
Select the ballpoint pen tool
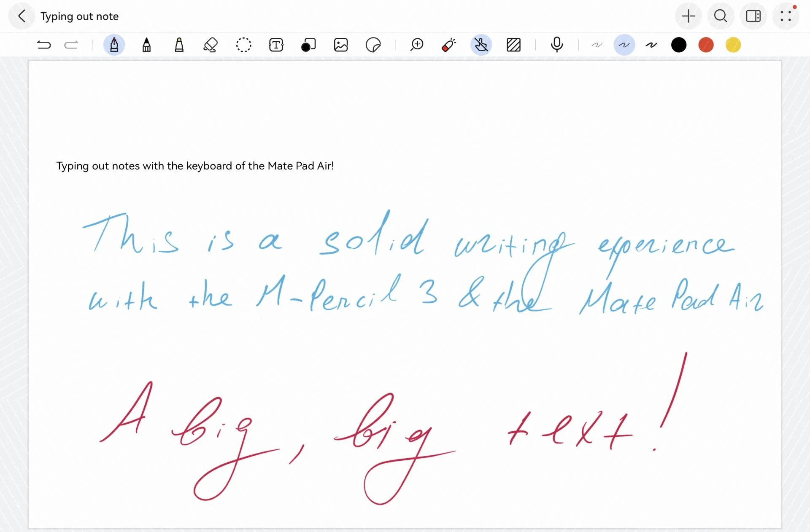146,45
